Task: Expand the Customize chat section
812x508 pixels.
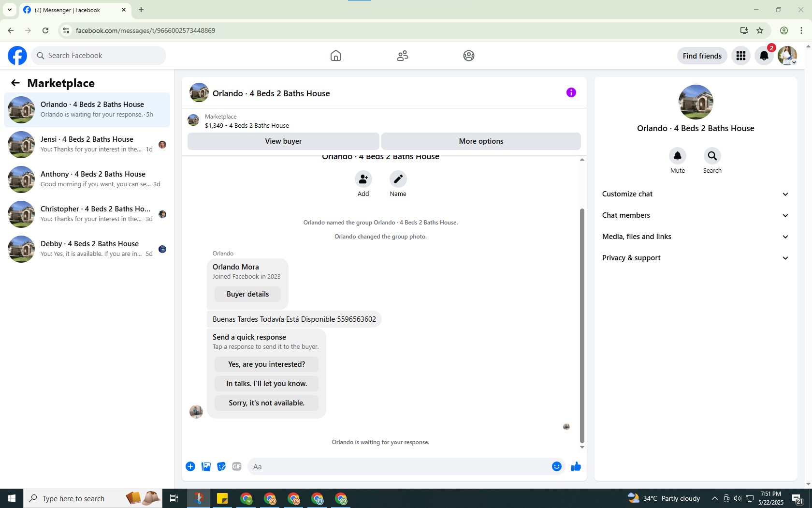Action: [x=696, y=194]
